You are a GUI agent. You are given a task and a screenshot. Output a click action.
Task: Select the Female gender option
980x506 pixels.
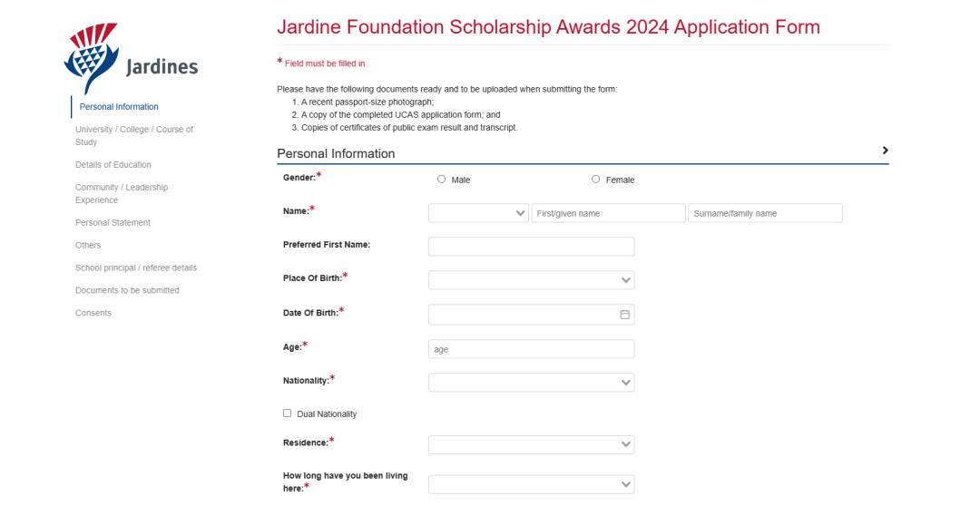pyautogui.click(x=595, y=180)
